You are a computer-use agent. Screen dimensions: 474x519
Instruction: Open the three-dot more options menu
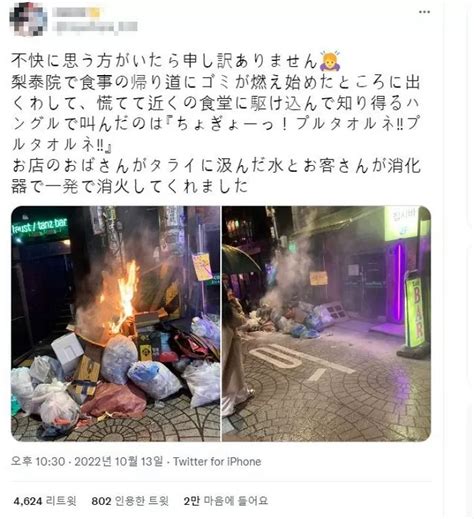424,12
